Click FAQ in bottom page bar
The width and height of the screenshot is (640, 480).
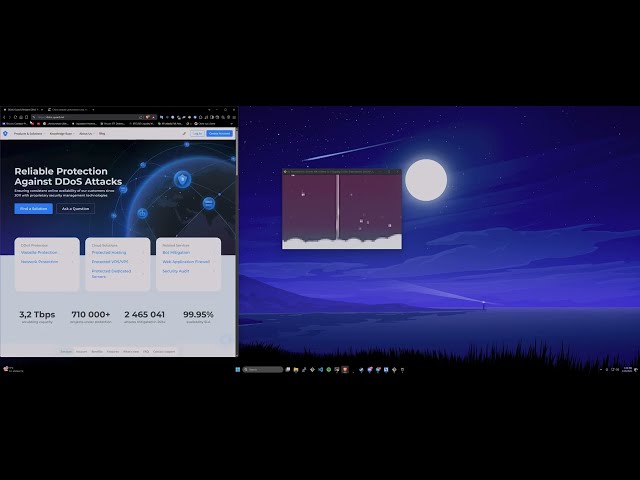click(x=146, y=351)
